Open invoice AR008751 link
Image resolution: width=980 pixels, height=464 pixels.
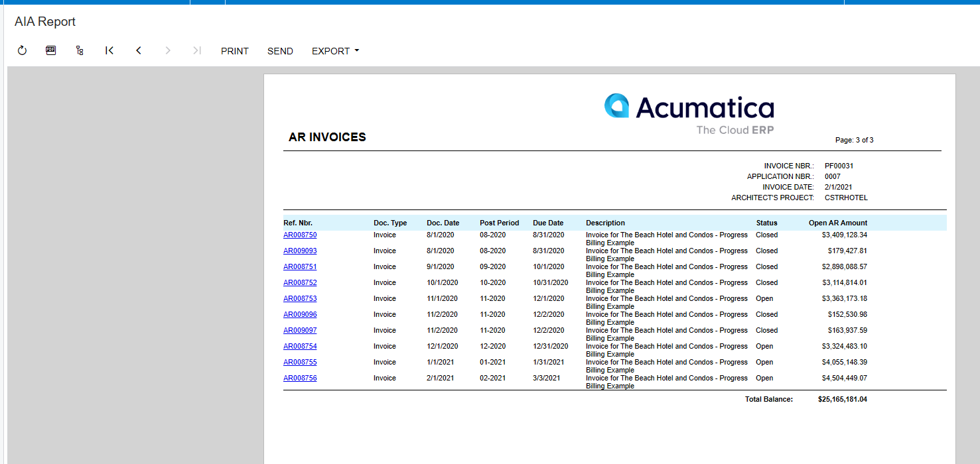pos(300,266)
